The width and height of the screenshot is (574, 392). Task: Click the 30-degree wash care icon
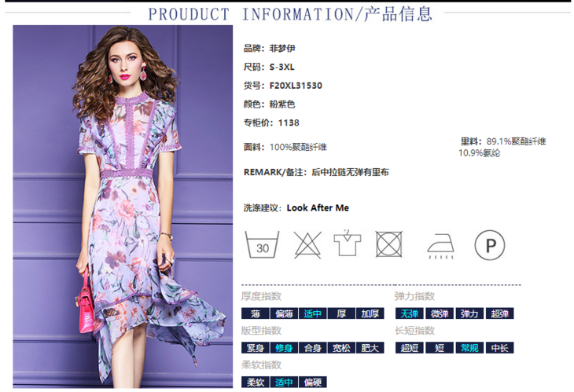pyautogui.click(x=262, y=244)
